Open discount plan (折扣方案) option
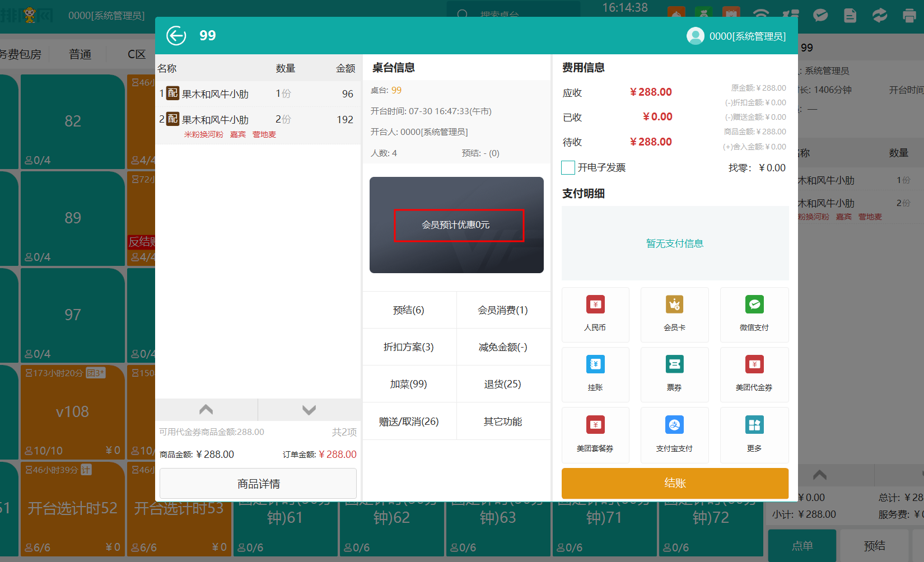This screenshot has height=562, width=924. tap(409, 347)
